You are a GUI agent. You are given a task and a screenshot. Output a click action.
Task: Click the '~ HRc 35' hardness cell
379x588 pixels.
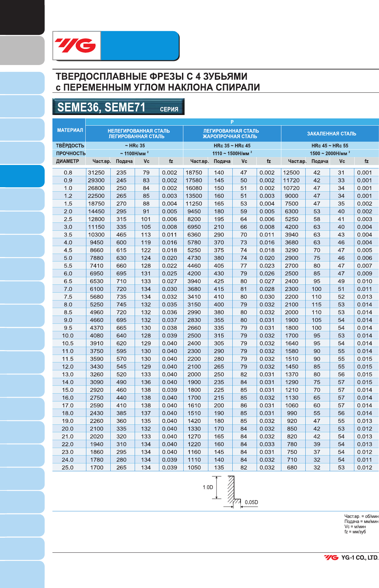[x=135, y=145]
